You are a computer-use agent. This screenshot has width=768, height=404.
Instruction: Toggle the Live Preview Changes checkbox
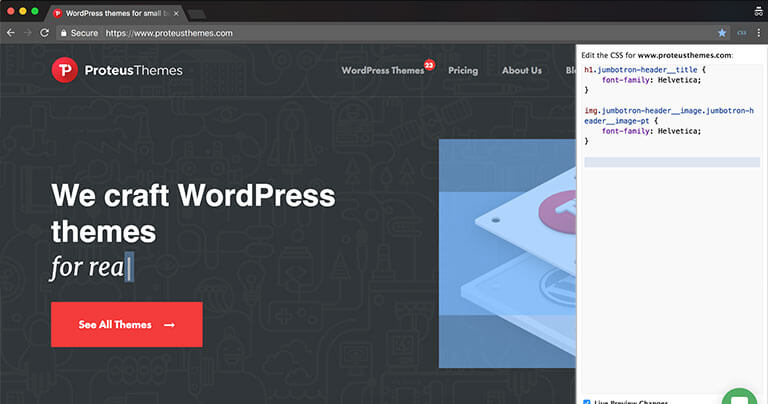(587, 402)
